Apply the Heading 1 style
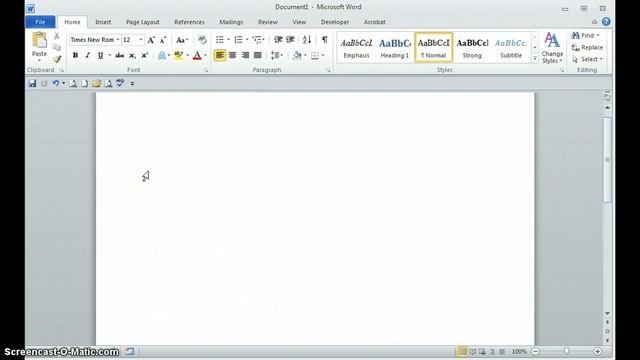 point(395,48)
